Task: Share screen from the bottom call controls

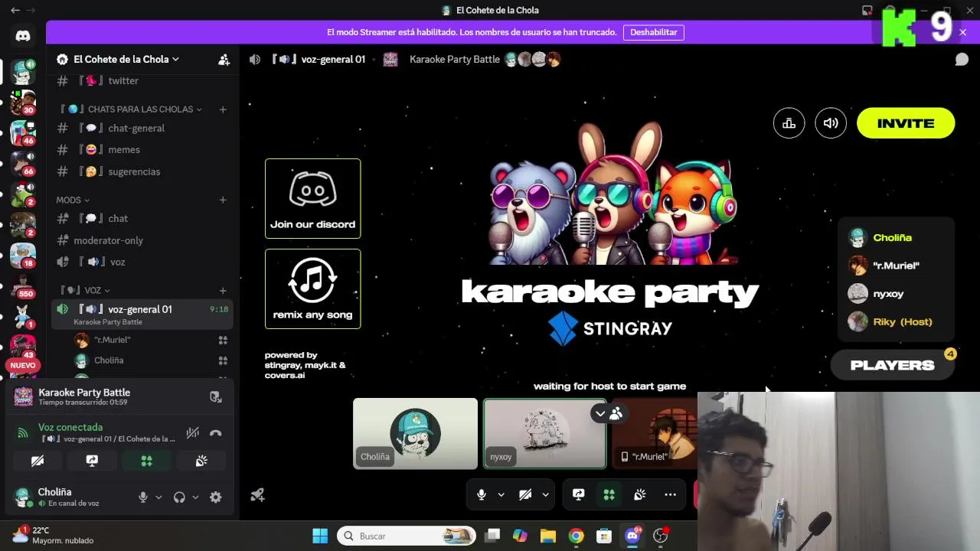Action: pos(579,494)
